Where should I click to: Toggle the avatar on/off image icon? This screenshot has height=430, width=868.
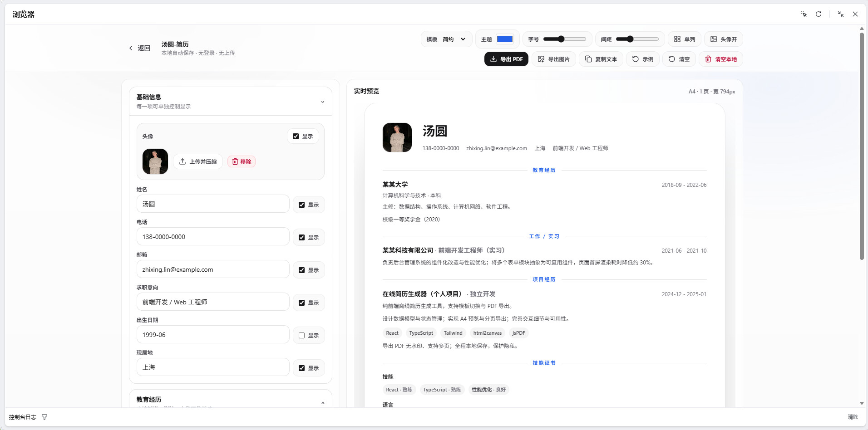coord(714,39)
